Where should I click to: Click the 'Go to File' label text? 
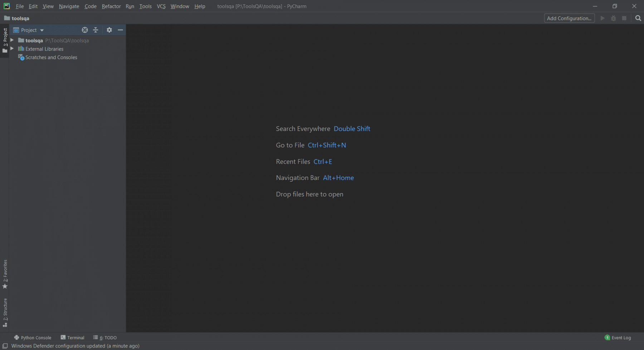[290, 145]
